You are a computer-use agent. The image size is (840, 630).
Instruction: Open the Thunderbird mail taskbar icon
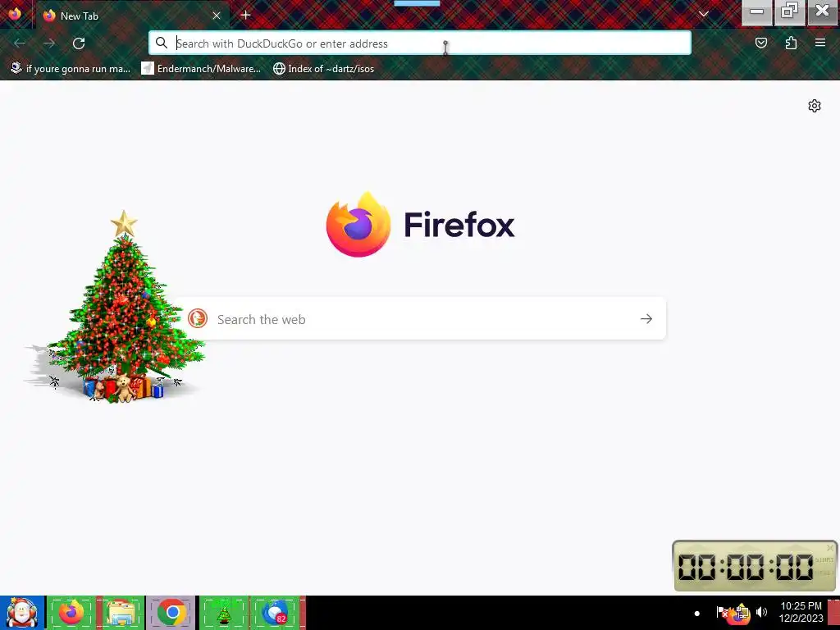(276, 613)
